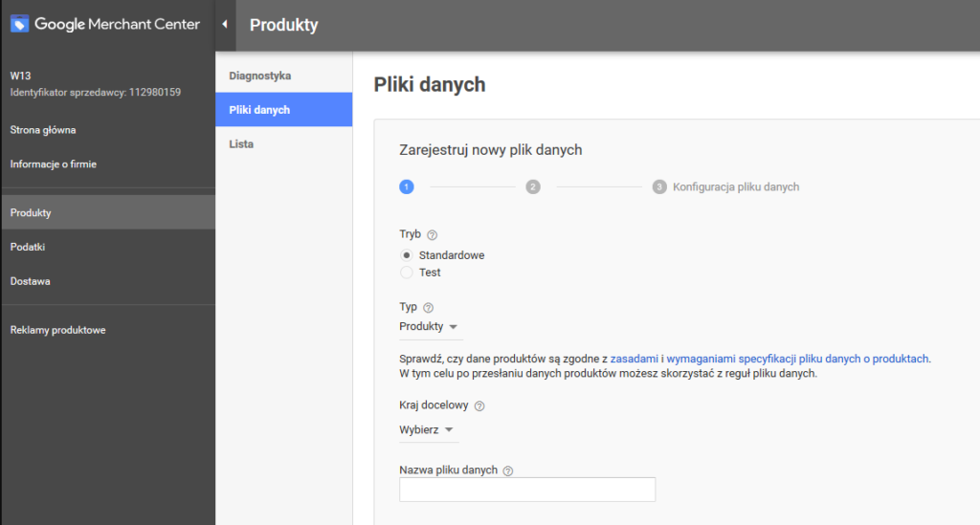Screen dimensions: 980x525
Task: Click help icon next to Typ
Action: click(428, 308)
